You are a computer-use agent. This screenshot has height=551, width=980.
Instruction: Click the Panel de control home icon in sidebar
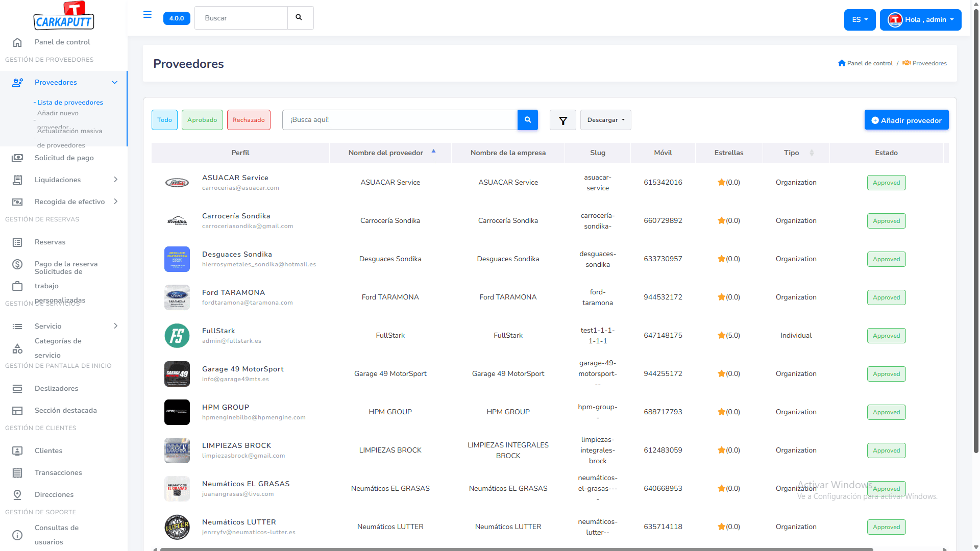click(17, 42)
